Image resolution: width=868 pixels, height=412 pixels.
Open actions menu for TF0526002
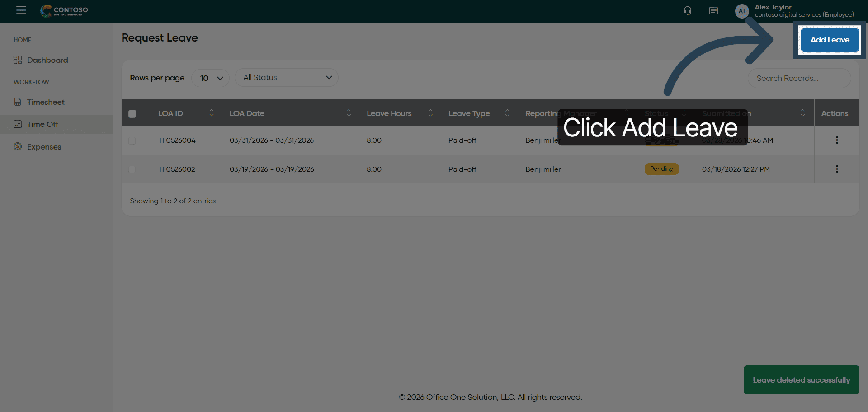(837, 169)
